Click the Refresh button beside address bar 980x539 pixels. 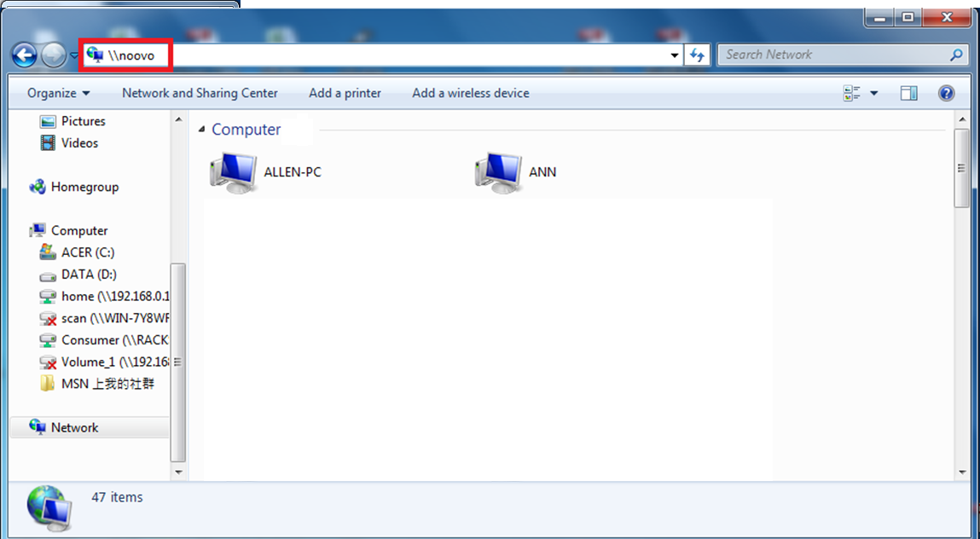point(697,55)
